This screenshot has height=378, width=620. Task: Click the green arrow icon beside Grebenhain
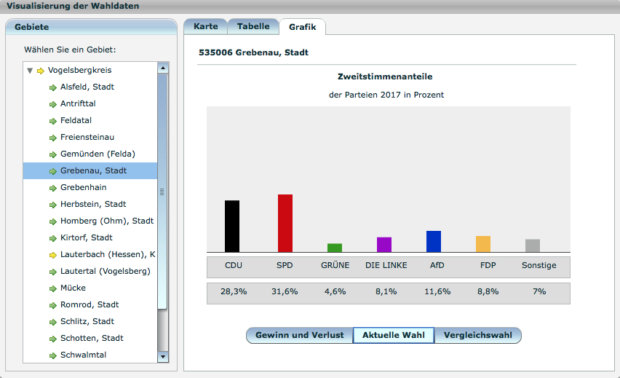click(53, 188)
